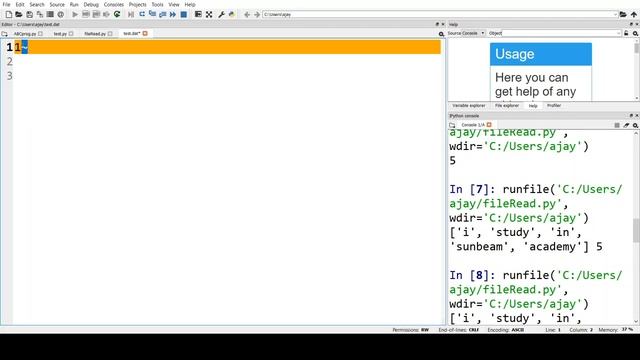Viewport: 640px width, 360px height.
Task: Open the Tools menu
Action: pos(157,4)
